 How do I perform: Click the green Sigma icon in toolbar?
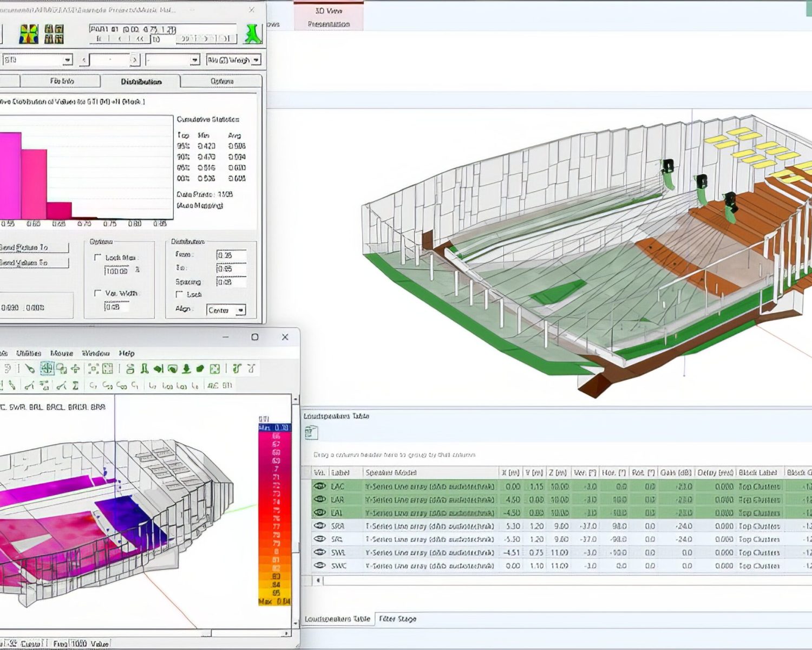[75, 386]
